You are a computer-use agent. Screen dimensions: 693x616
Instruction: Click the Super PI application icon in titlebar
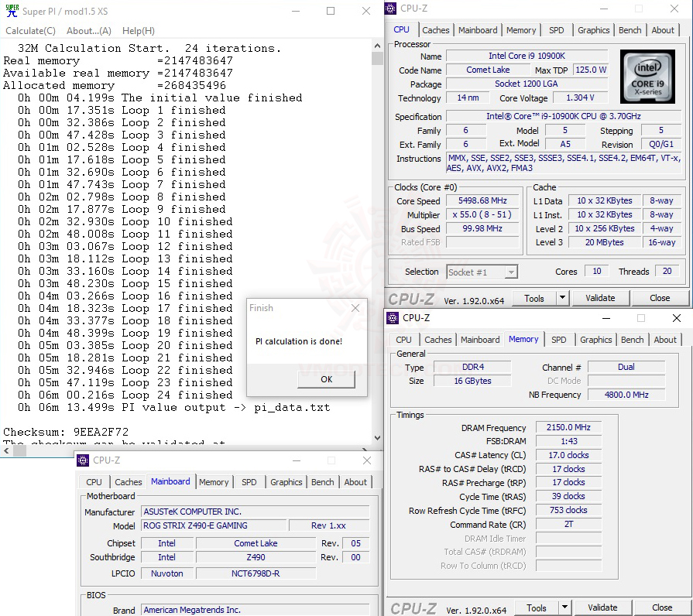point(11,11)
